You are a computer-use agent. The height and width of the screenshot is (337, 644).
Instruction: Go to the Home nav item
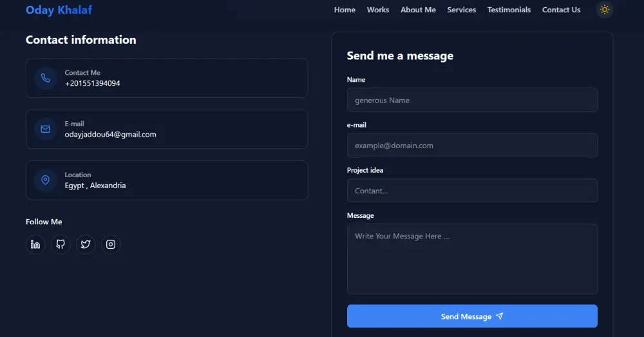click(x=345, y=10)
